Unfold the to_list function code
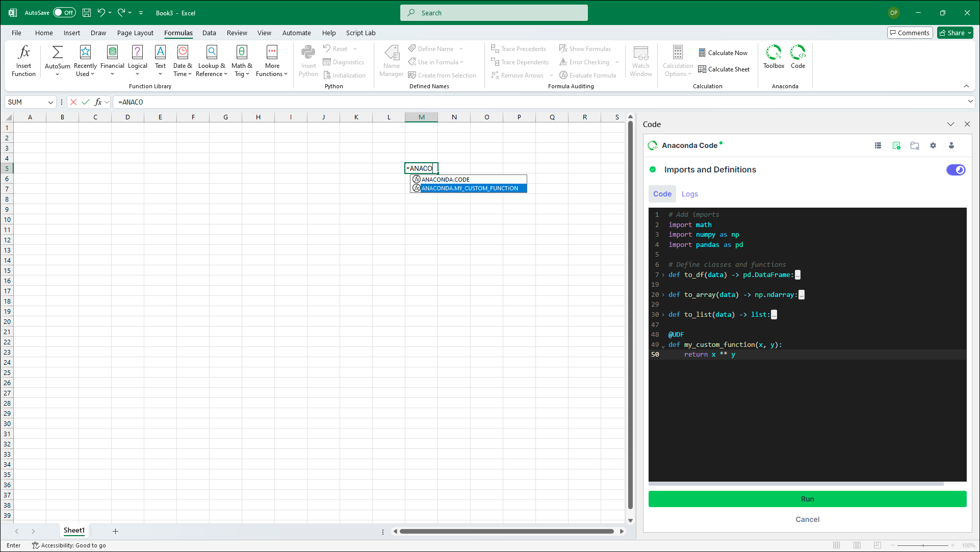Image resolution: width=980 pixels, height=552 pixels. [663, 315]
